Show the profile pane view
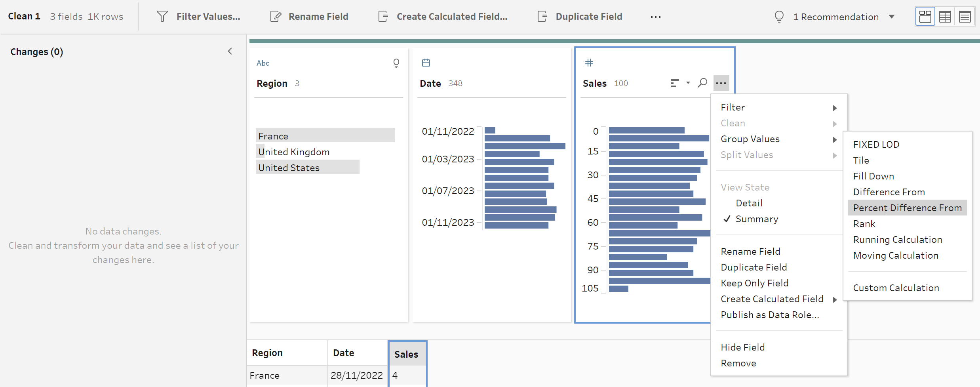The height and width of the screenshot is (387, 980). click(x=925, y=17)
